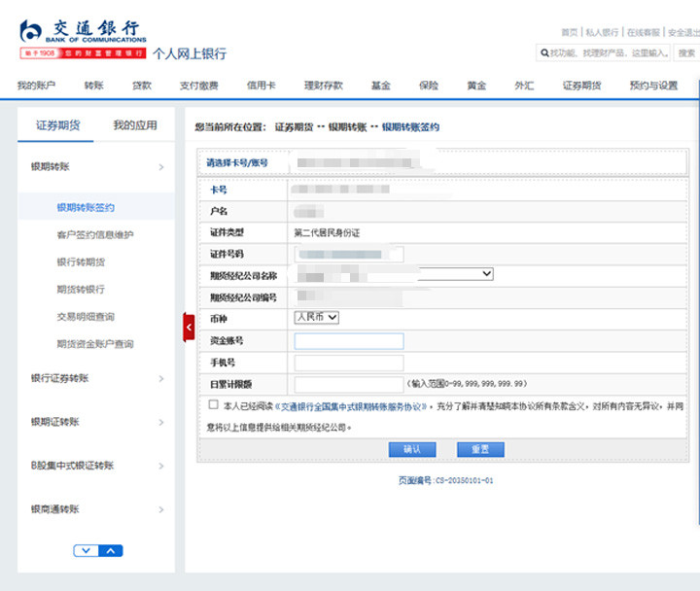The image size is (700, 591).
Task: Click the search magnifier icon
Action: (x=544, y=52)
